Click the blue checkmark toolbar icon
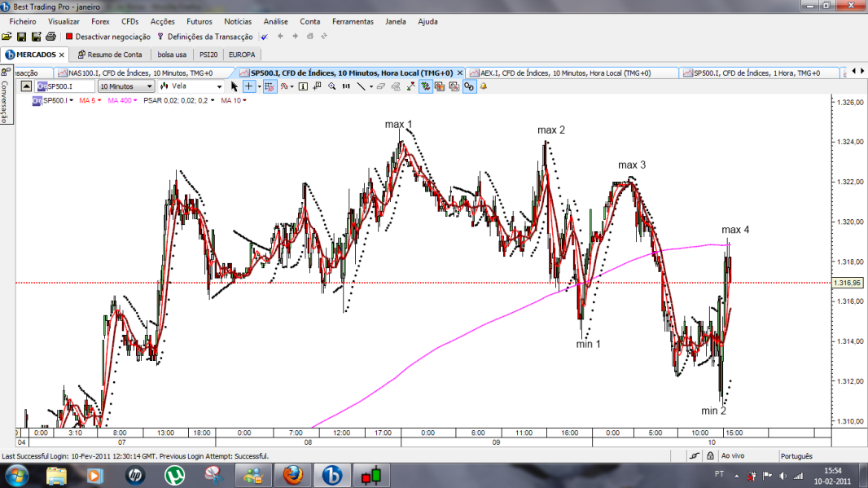Image resolution: width=868 pixels, height=488 pixels. coord(265,37)
